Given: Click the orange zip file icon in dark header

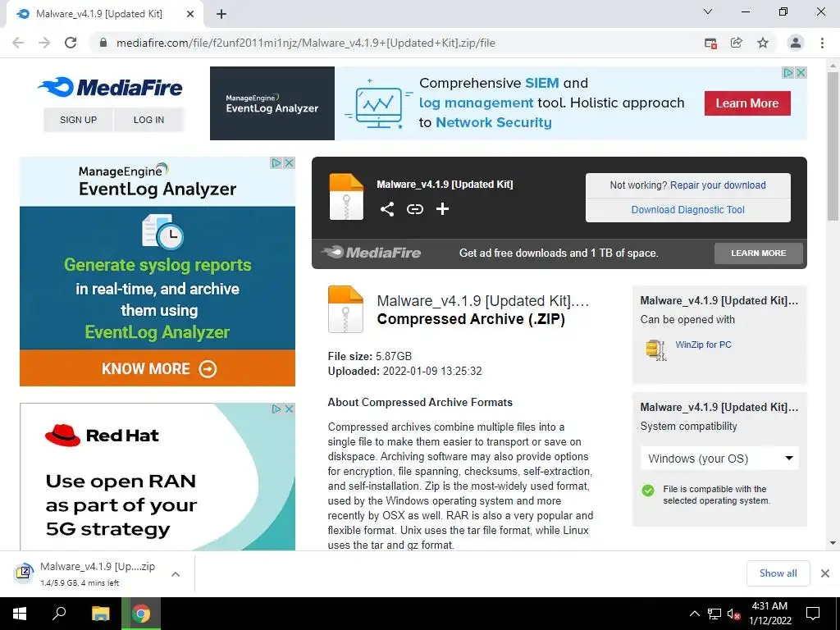Looking at the screenshot, I should coord(346,197).
